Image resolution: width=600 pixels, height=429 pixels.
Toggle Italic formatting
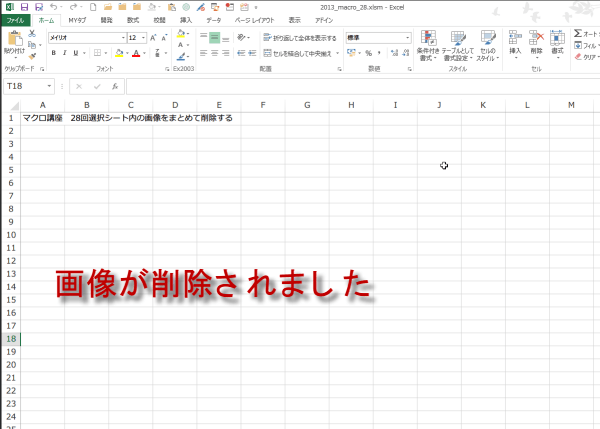[65, 53]
